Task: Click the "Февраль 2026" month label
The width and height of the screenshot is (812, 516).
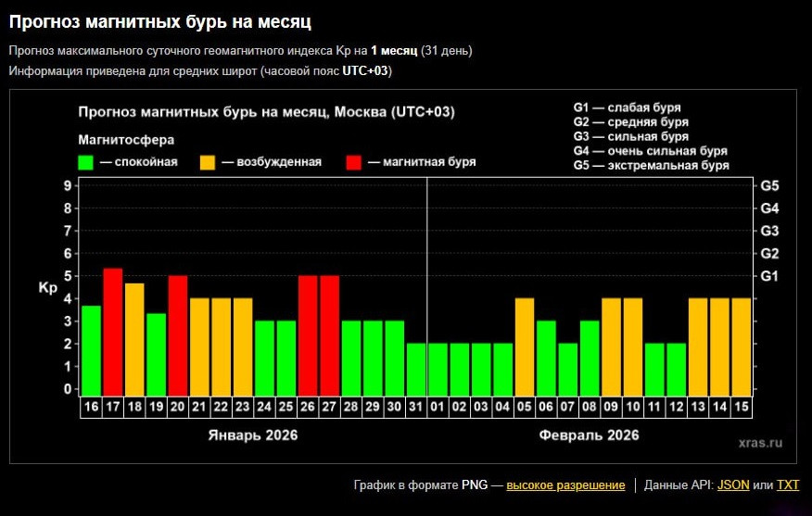Action: 591,434
